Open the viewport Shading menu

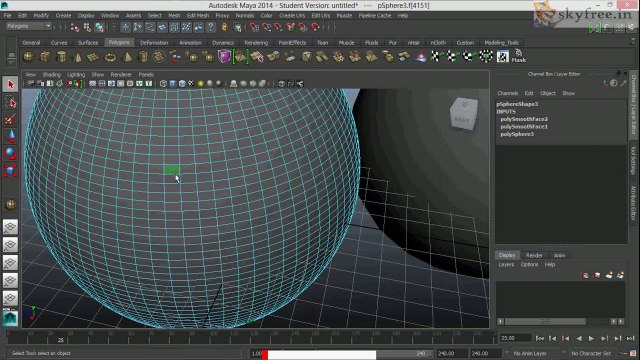[51, 75]
